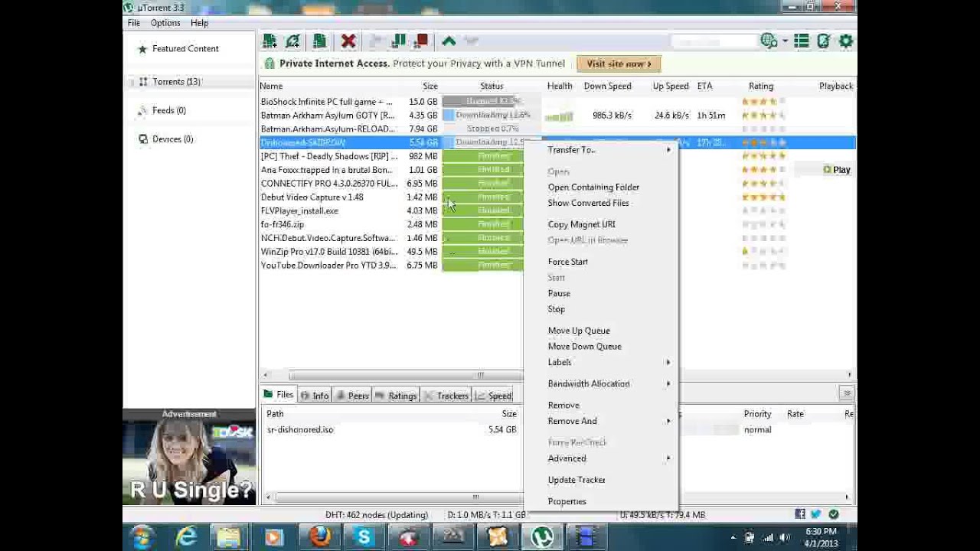
Task: Click the Add Torrent toolbar icon
Action: pos(269,41)
